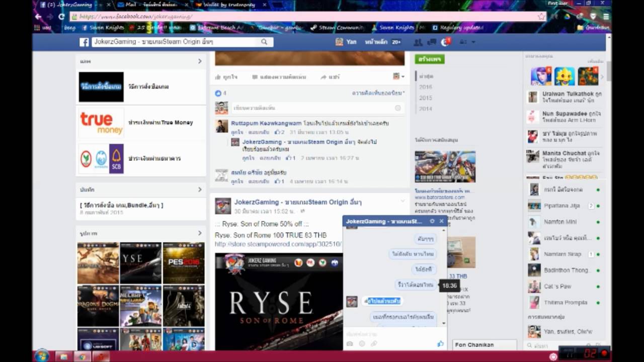Open the Fon Chanikan chat tab
The width and height of the screenshot is (644, 362).
pyautogui.click(x=484, y=345)
